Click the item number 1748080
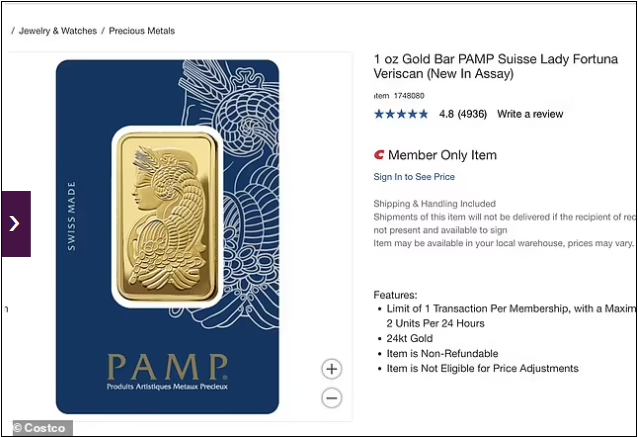638x437 pixels. click(x=411, y=96)
